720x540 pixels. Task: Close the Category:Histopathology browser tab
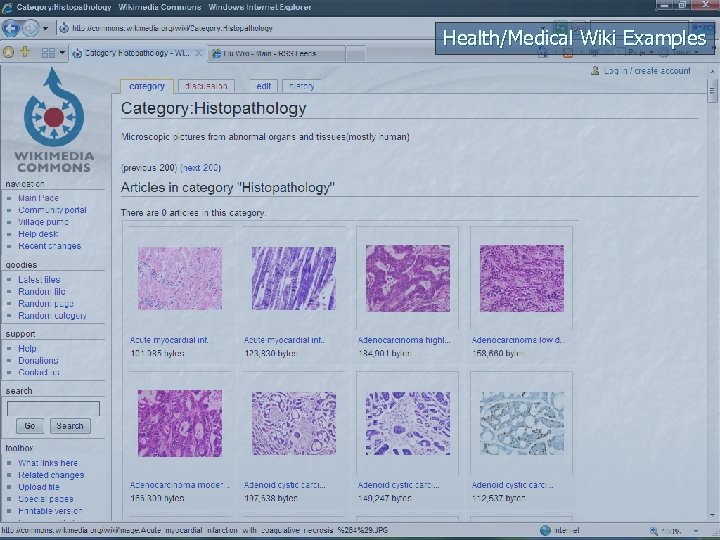tap(198, 53)
